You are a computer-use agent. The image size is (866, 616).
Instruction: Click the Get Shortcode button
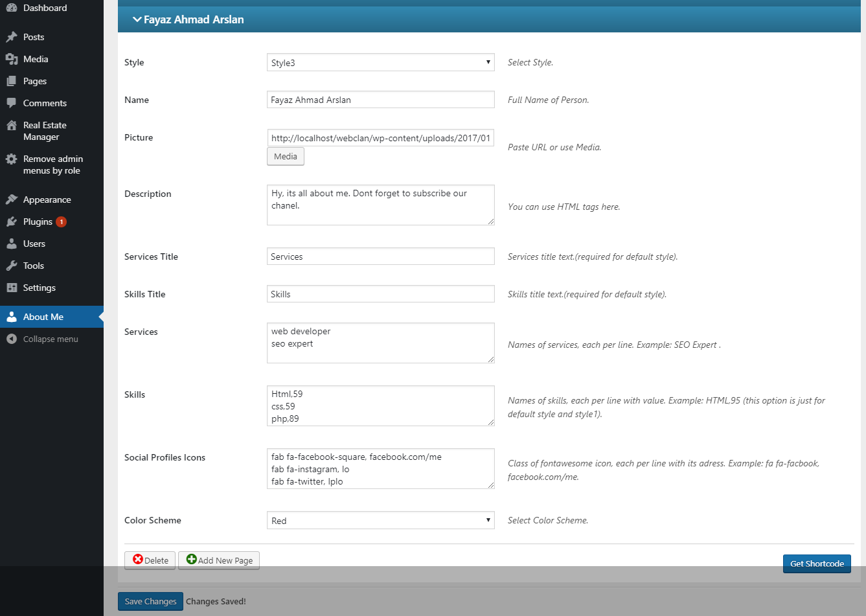(817, 564)
